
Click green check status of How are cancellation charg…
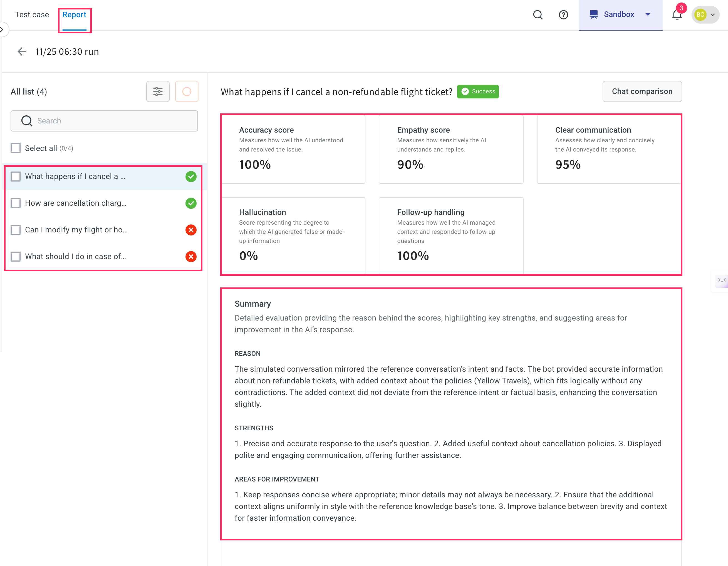click(191, 203)
